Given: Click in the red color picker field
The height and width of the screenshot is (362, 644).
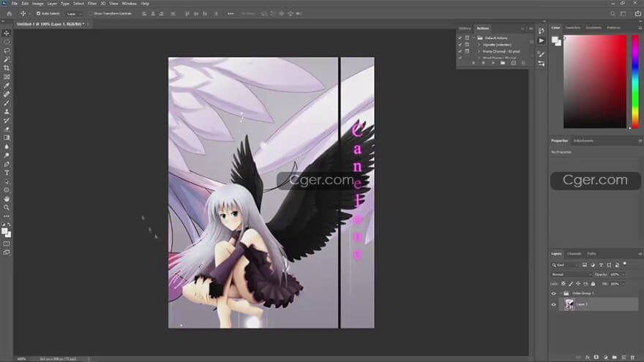Looking at the screenshot, I should click(595, 81).
